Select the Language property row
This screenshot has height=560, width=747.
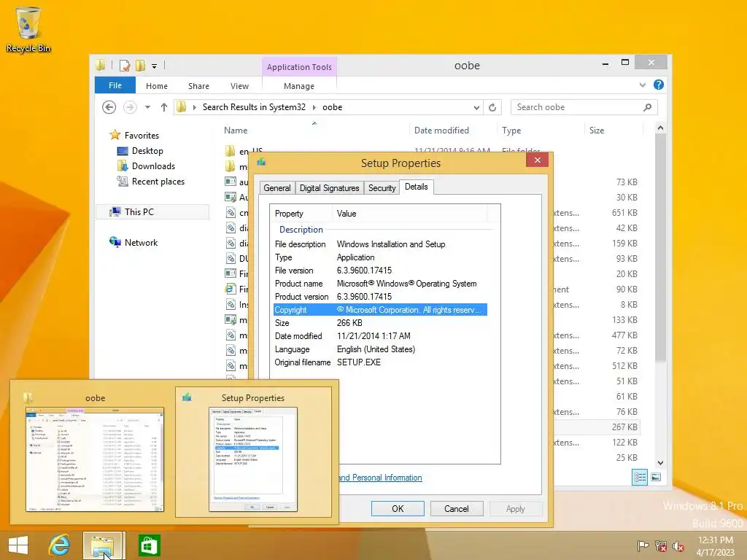point(380,349)
